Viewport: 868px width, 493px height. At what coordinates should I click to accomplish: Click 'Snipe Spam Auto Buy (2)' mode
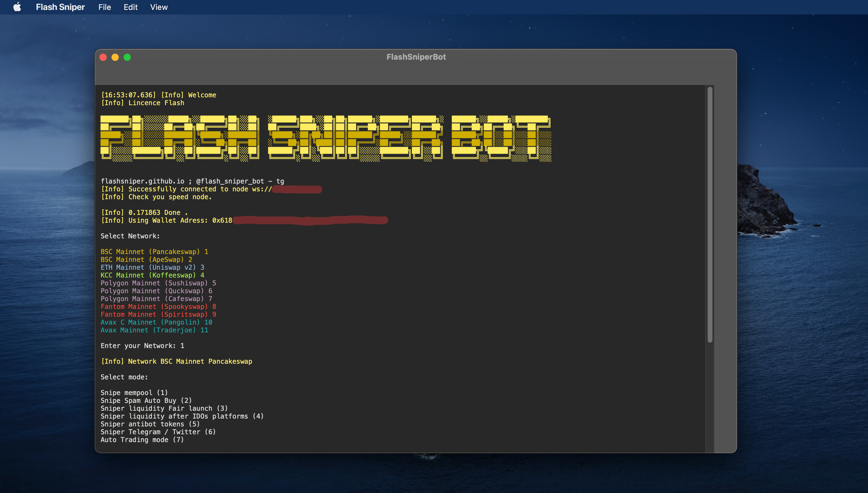[146, 400]
